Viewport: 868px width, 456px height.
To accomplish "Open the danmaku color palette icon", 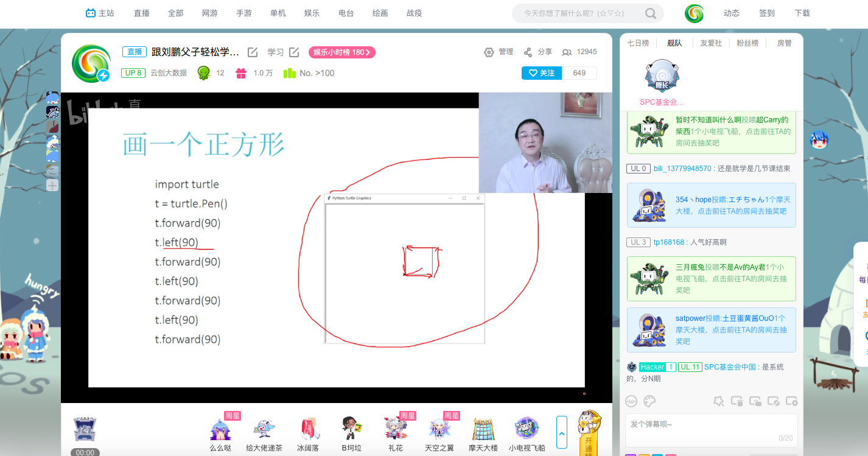I will [649, 401].
